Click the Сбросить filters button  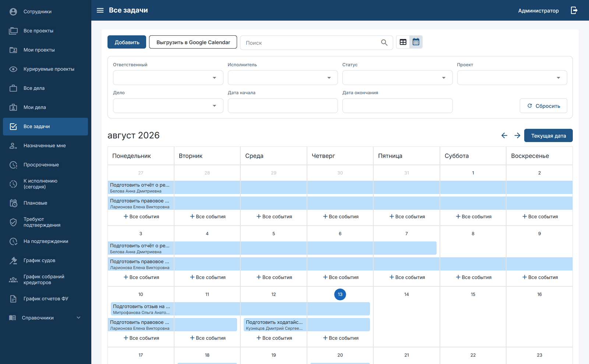[x=543, y=106]
